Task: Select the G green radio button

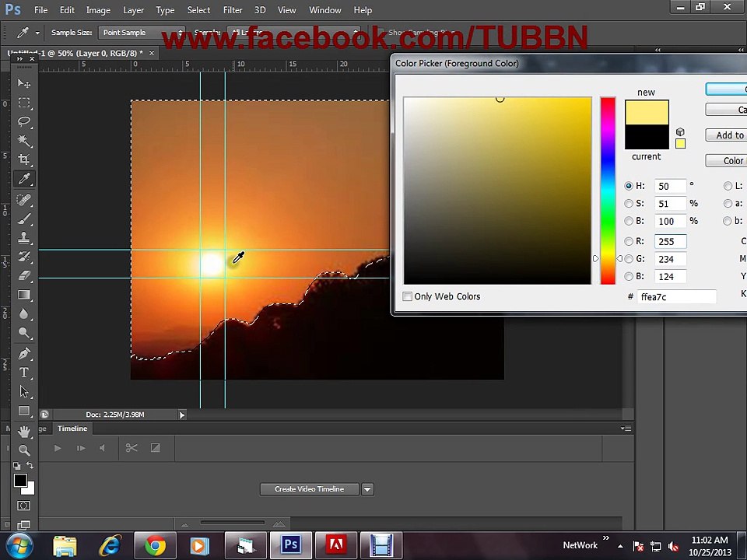Action: (629, 259)
